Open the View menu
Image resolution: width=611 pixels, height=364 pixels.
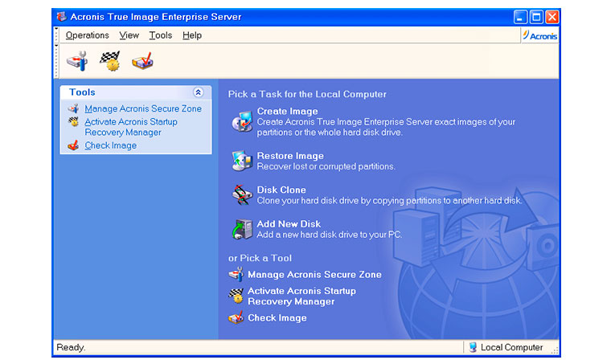coord(129,35)
